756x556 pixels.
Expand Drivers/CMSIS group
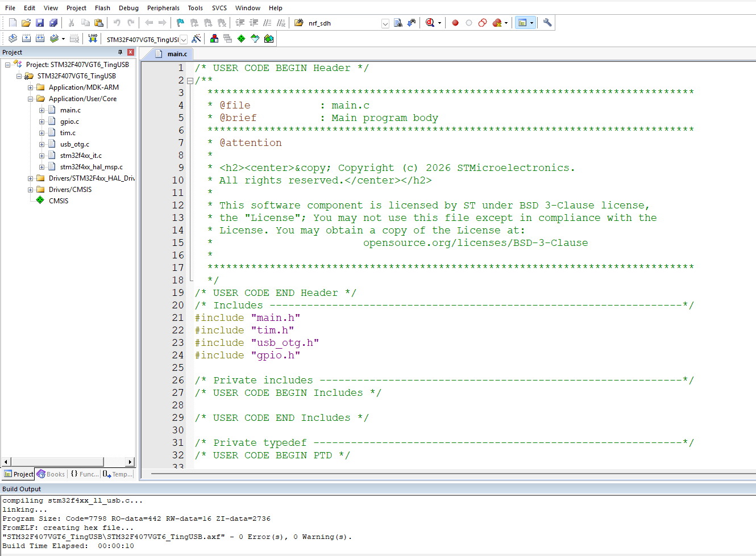(30, 190)
